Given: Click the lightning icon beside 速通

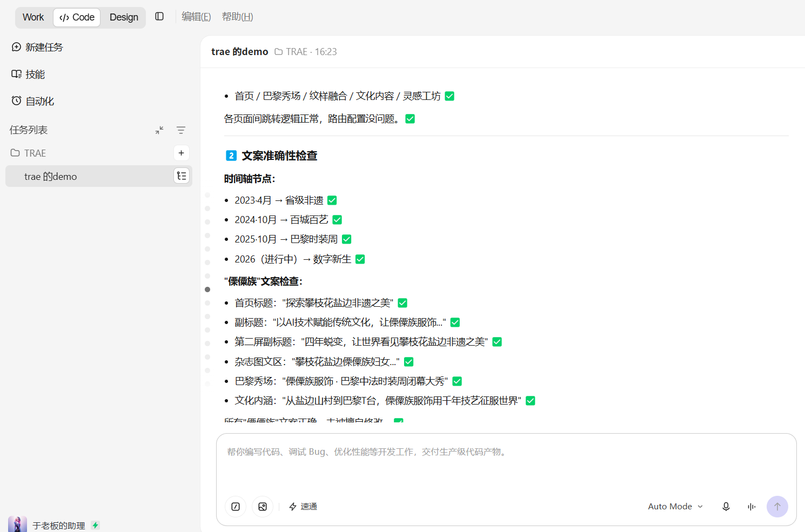Looking at the screenshot, I should (x=293, y=507).
